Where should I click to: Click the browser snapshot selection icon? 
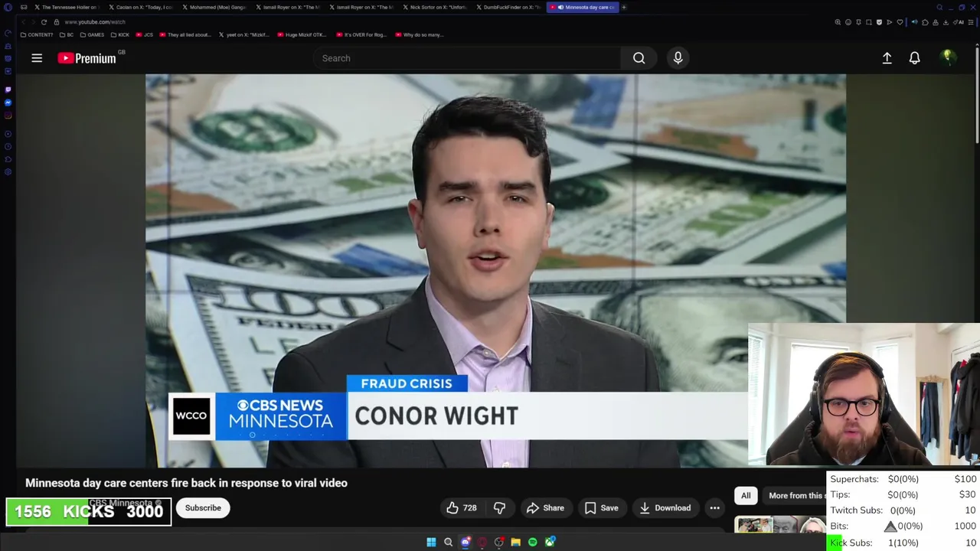pyautogui.click(x=869, y=22)
